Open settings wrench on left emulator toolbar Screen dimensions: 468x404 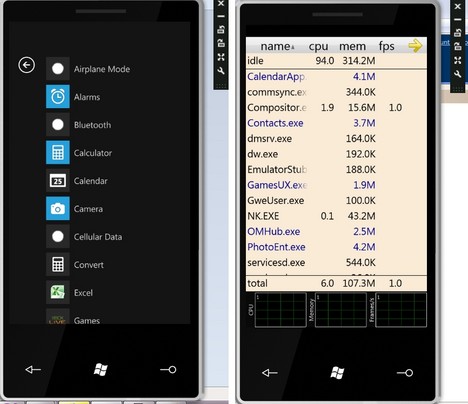(x=221, y=71)
